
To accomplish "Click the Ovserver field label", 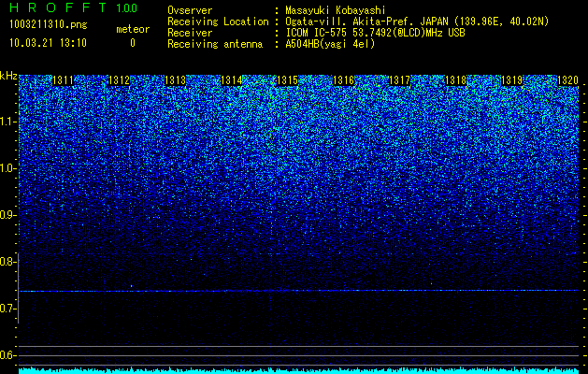I will tap(190, 10).
